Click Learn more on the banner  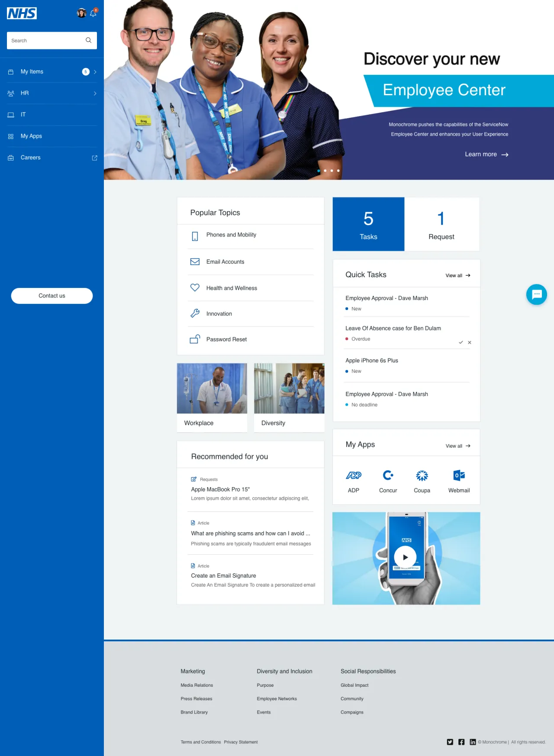click(x=486, y=154)
